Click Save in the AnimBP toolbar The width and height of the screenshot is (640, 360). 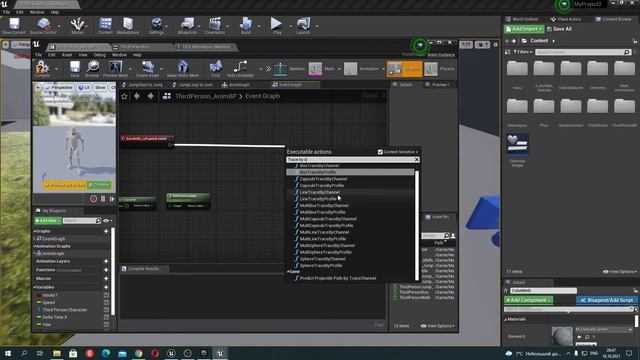coord(75,69)
